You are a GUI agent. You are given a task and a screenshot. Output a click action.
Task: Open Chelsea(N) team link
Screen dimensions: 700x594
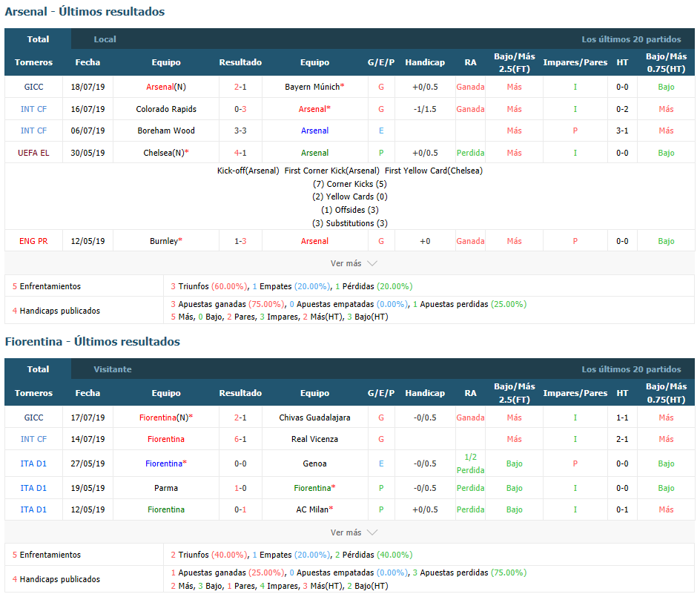tap(166, 153)
